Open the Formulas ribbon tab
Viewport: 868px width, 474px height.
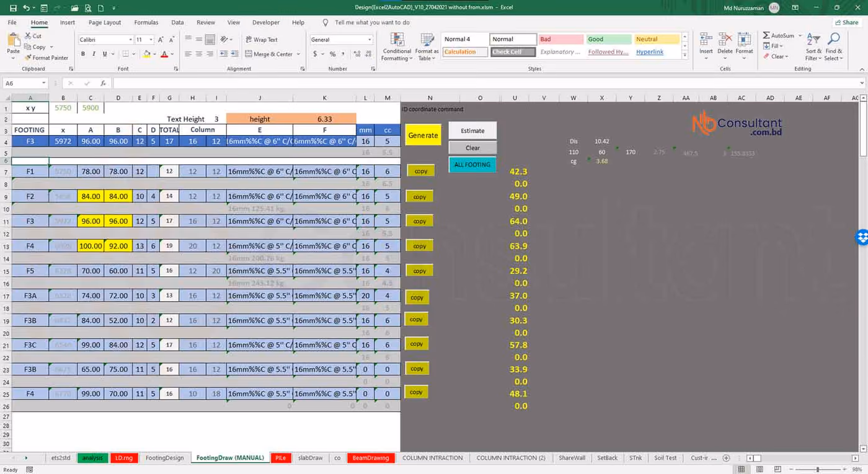point(146,22)
